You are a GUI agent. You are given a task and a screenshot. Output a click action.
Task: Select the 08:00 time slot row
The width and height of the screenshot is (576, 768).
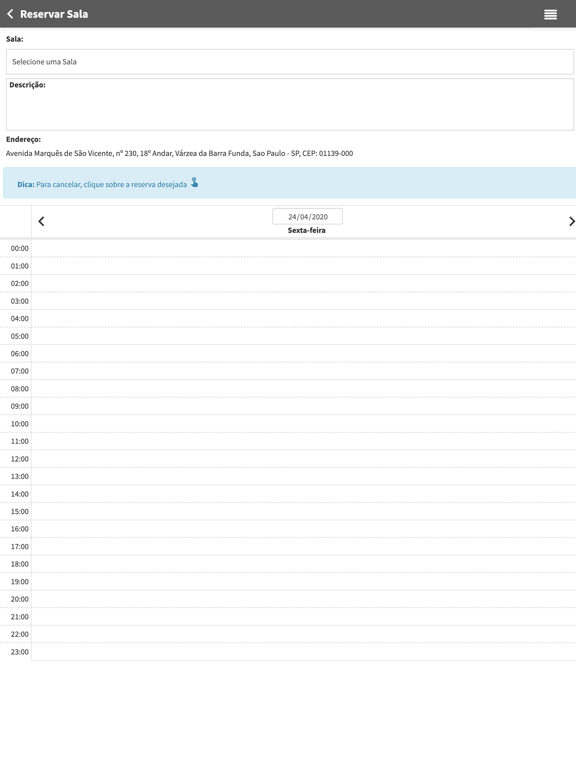pyautogui.click(x=304, y=388)
